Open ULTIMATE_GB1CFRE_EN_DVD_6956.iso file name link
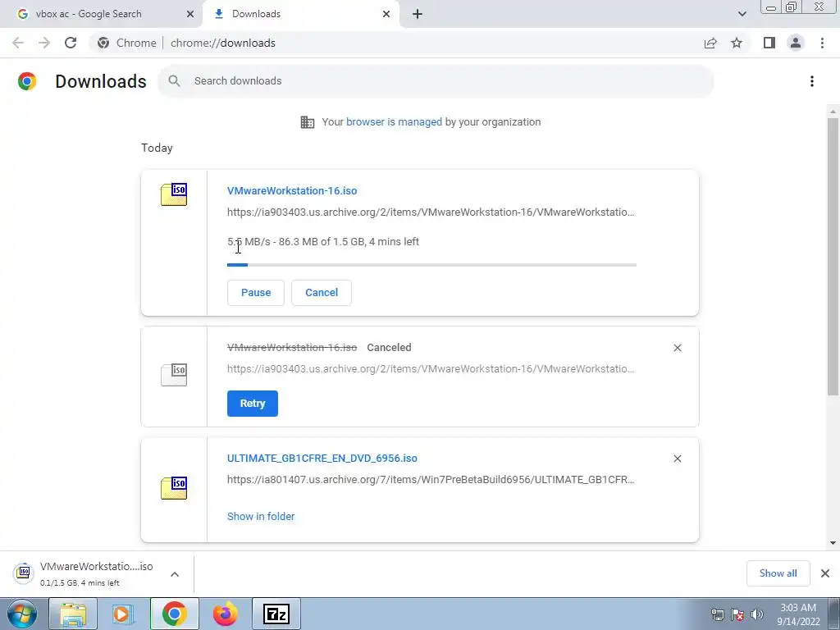The height and width of the screenshot is (630, 840). click(322, 459)
